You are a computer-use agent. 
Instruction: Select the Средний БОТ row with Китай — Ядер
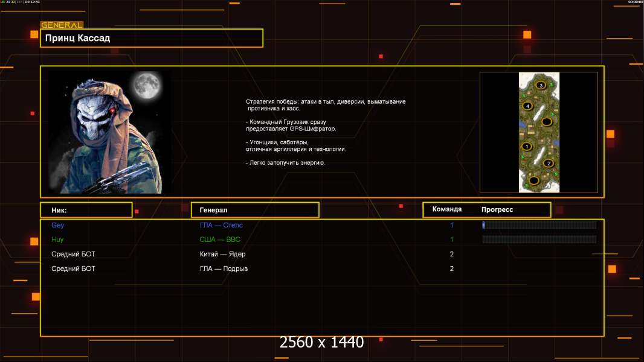322,254
